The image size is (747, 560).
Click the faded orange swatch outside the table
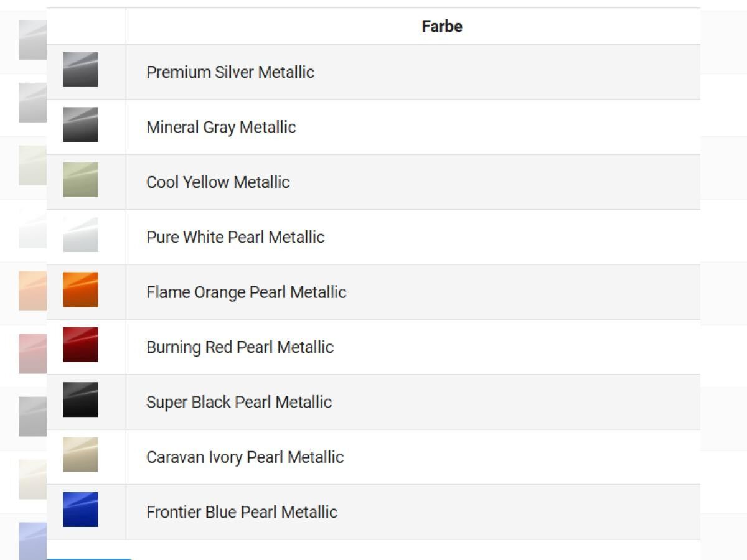coord(32,291)
